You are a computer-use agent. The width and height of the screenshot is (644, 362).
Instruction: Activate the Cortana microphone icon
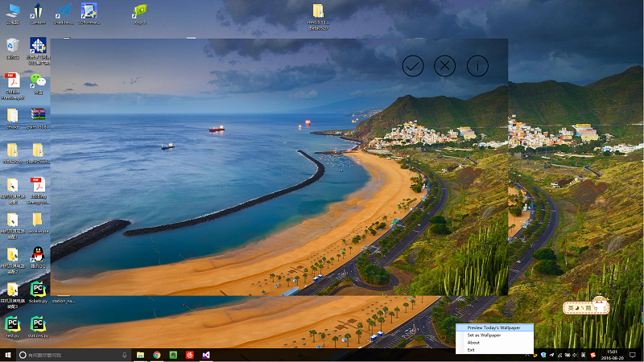click(125, 355)
